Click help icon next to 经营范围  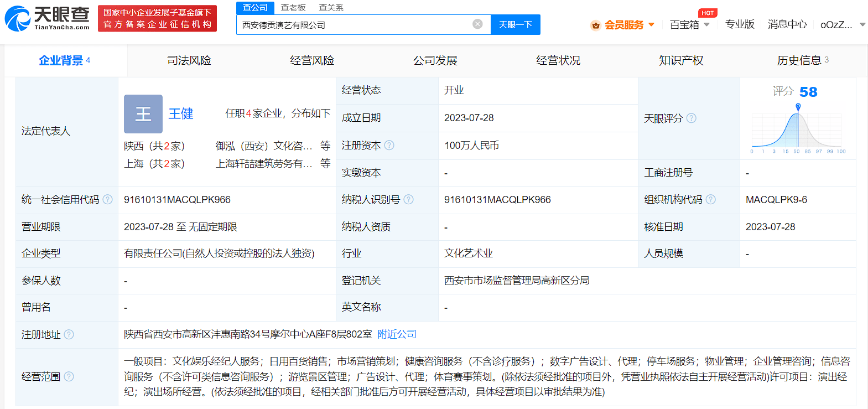click(69, 377)
